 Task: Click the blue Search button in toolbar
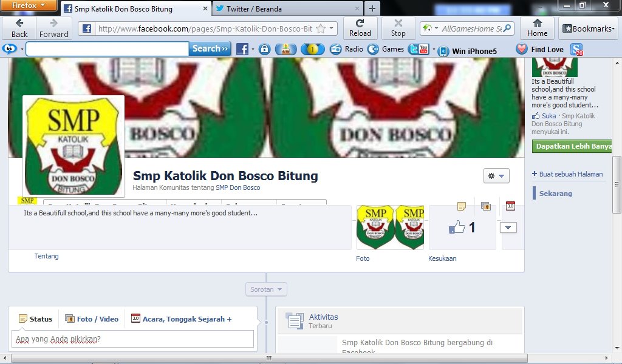coord(210,49)
